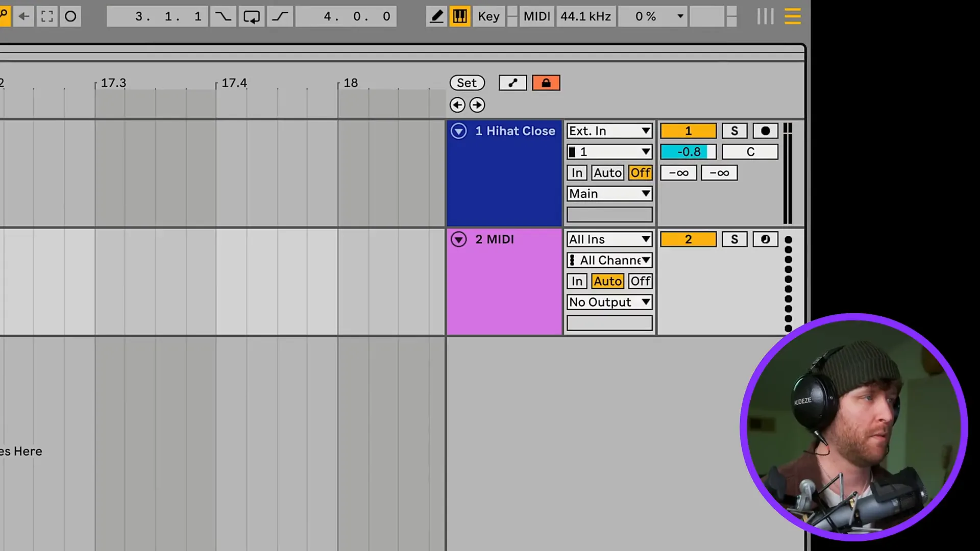Select Main output routing dropdown

tap(608, 193)
